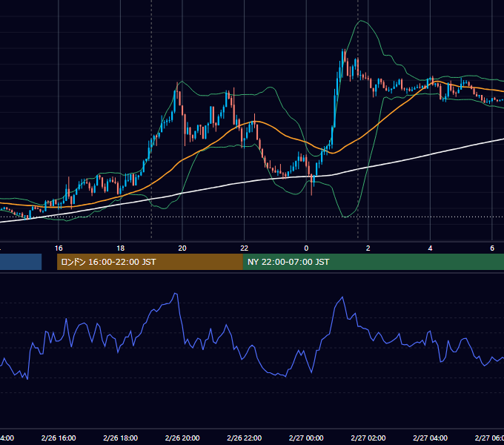Click the 20 hour label on price chart axis

[182, 248]
